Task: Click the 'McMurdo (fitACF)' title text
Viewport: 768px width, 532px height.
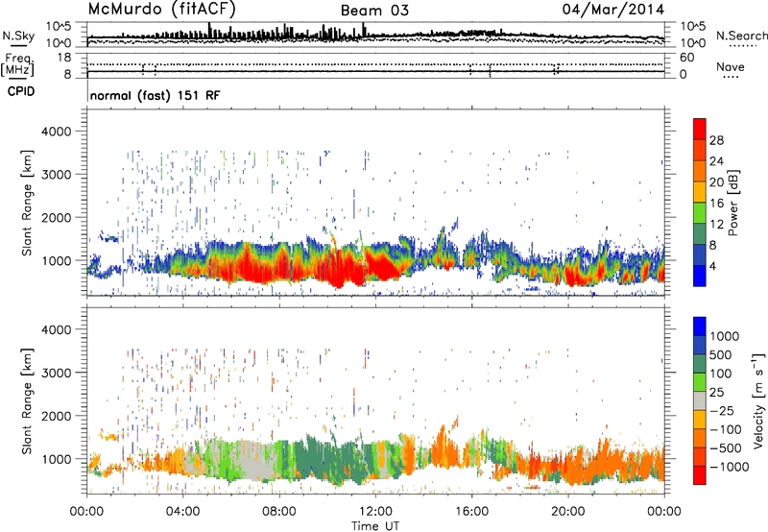Action: tap(161, 9)
